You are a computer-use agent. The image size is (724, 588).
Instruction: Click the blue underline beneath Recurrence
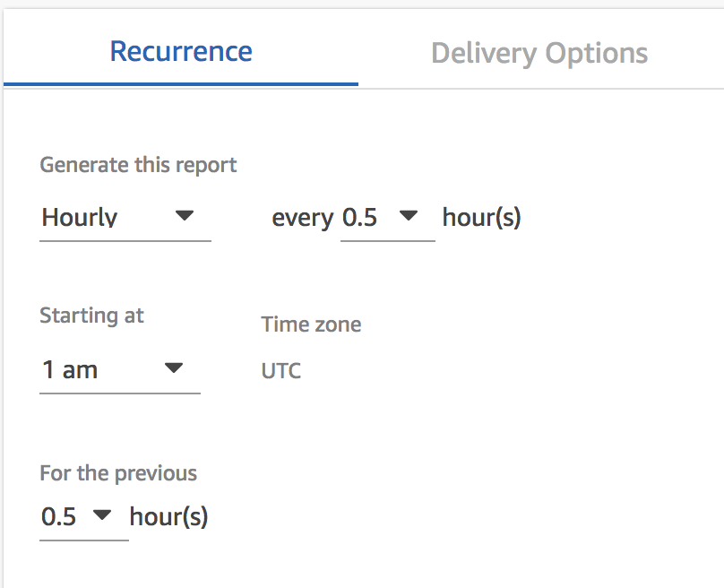(181, 84)
